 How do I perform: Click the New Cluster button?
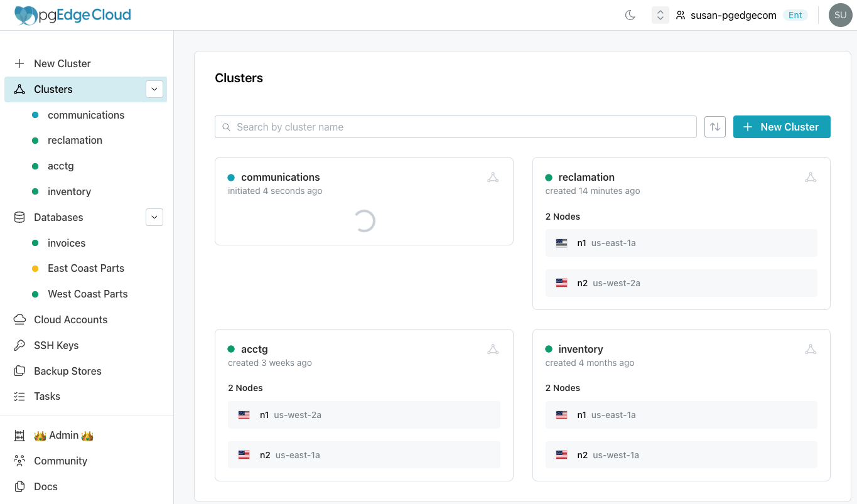[x=782, y=126]
